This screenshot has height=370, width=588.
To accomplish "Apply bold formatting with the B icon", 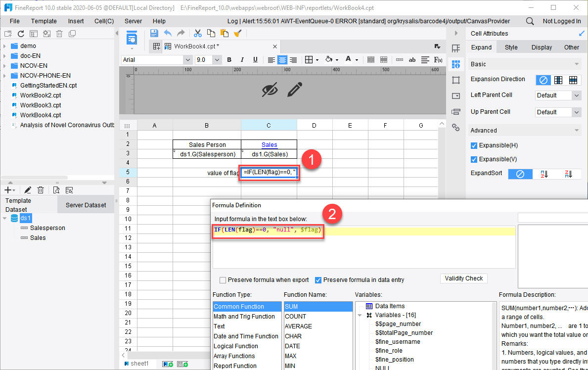I will [229, 59].
